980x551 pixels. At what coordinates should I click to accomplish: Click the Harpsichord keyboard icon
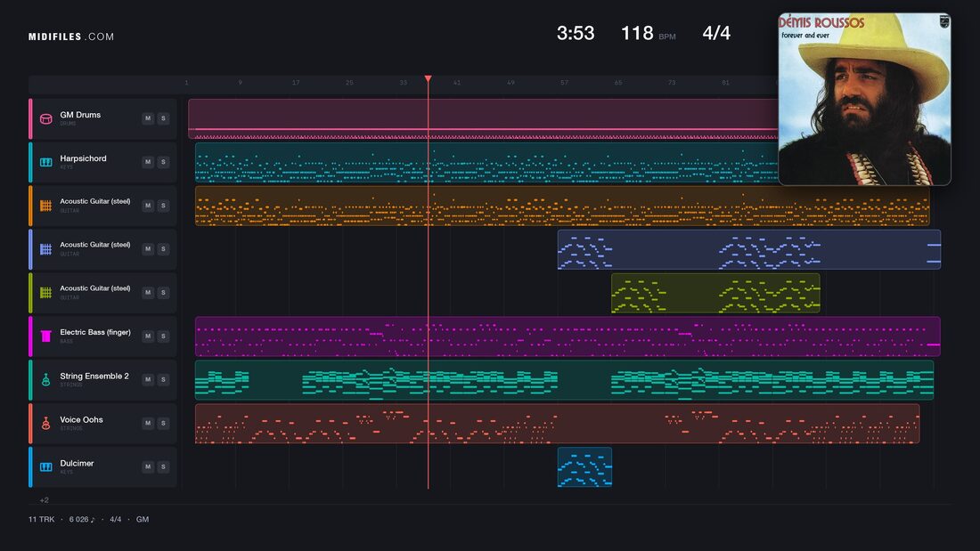(x=45, y=162)
